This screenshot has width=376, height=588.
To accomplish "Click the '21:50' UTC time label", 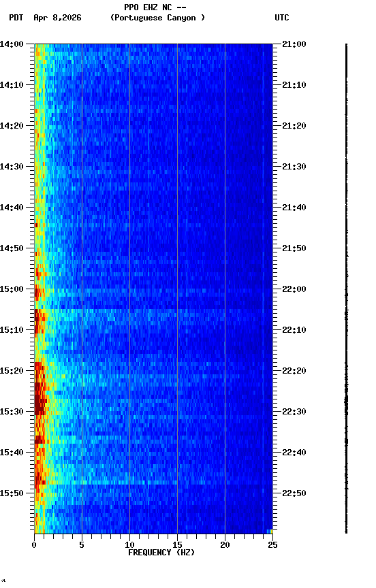I will (294, 248).
